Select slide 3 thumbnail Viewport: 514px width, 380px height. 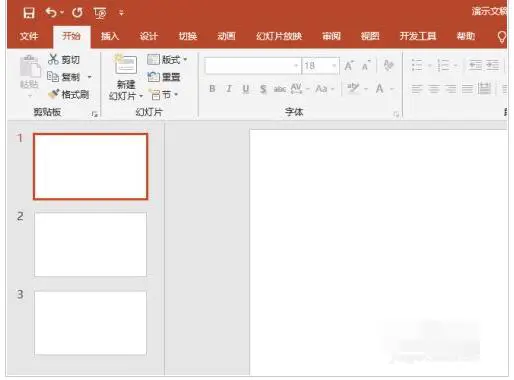click(x=90, y=323)
